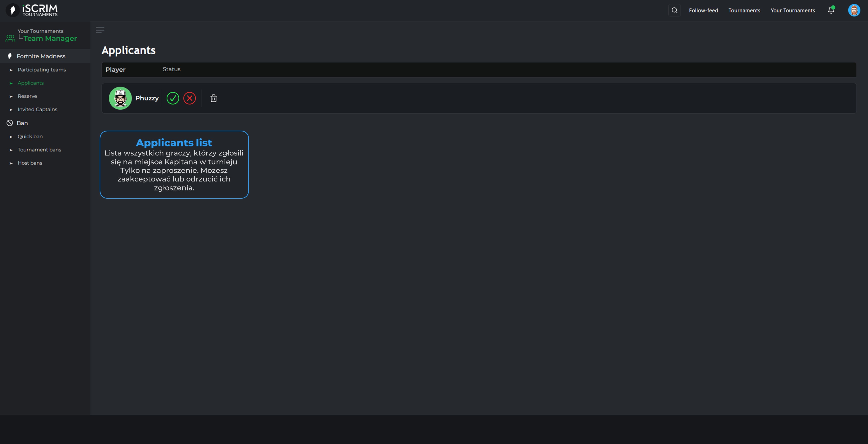Click the Ban circle icon
Image resolution: width=868 pixels, height=444 pixels.
point(10,123)
